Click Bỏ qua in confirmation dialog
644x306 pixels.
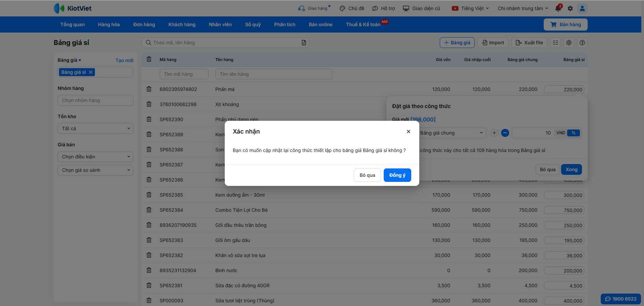pyautogui.click(x=367, y=175)
